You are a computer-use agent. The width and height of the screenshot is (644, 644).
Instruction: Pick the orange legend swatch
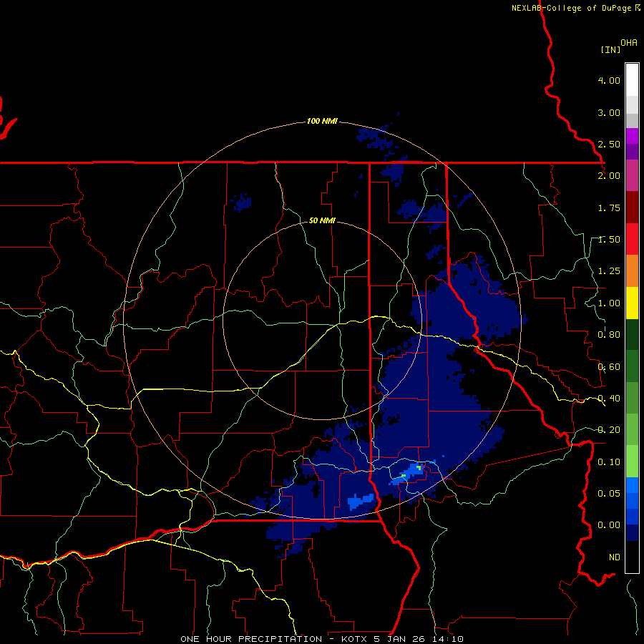pyautogui.click(x=632, y=271)
